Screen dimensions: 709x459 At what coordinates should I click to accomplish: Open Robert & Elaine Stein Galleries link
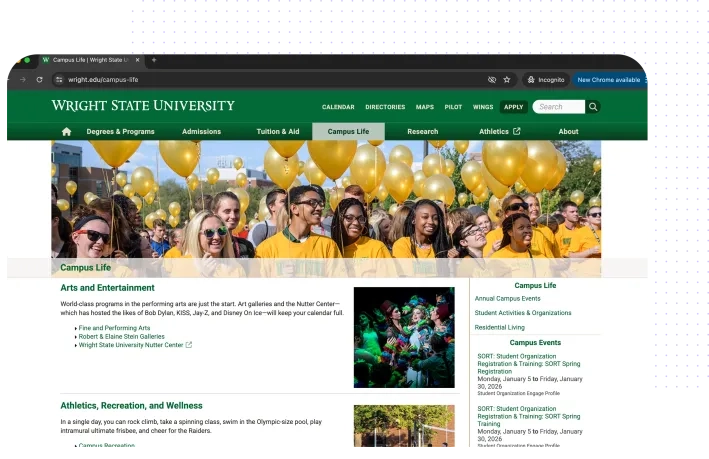click(122, 336)
